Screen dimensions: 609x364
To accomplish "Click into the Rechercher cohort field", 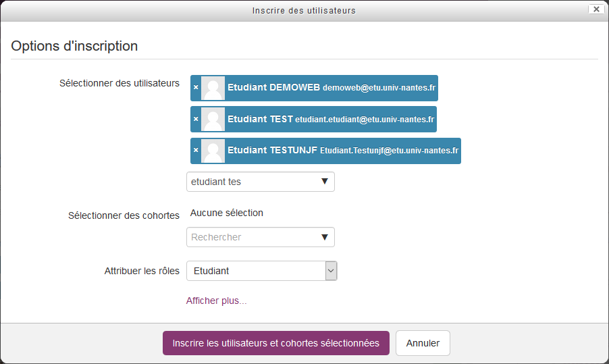I will pyautogui.click(x=250, y=237).
